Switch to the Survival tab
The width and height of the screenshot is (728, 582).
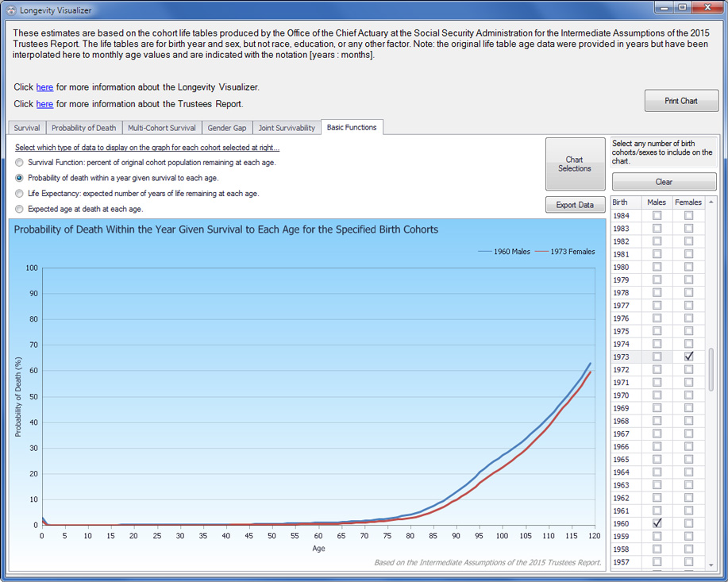[27, 128]
